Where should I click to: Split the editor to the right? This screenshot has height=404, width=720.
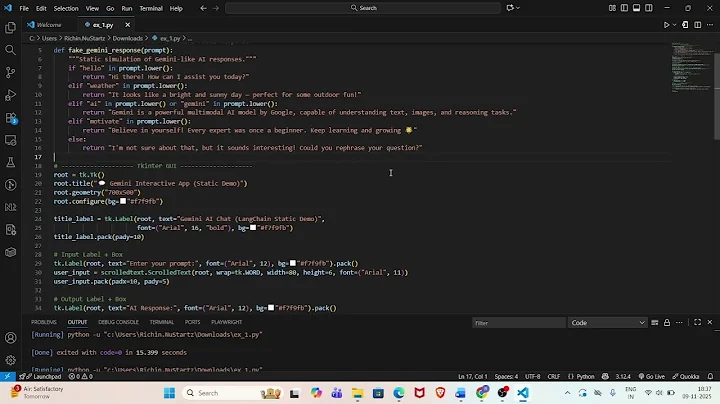pos(698,25)
